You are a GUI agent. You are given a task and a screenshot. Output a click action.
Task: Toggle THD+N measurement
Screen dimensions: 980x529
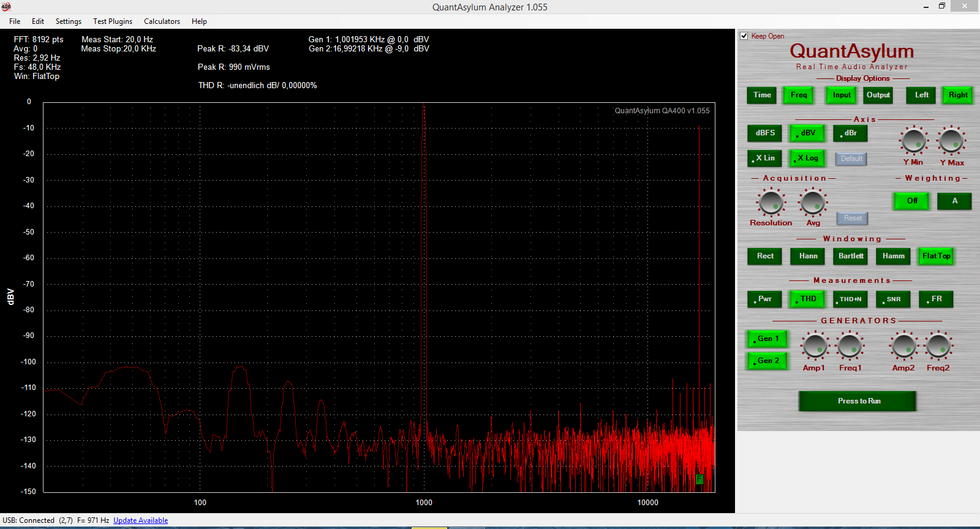(850, 299)
